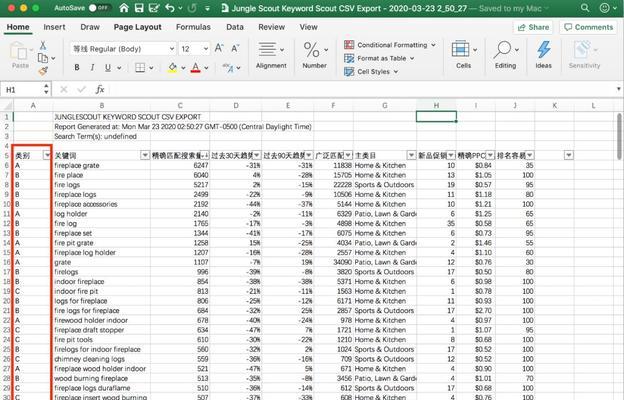The height and width of the screenshot is (400, 624).
Task: Click the phonetic guide icon
Action: [x=228, y=68]
